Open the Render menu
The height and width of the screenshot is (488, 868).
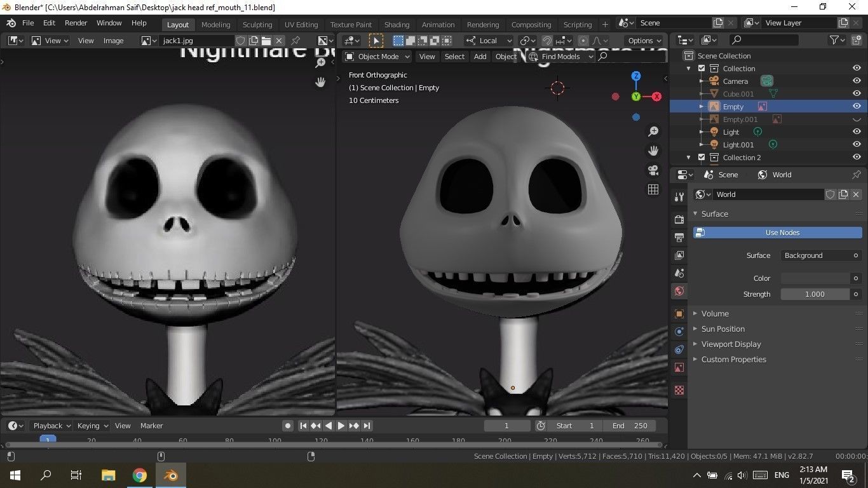pos(76,23)
